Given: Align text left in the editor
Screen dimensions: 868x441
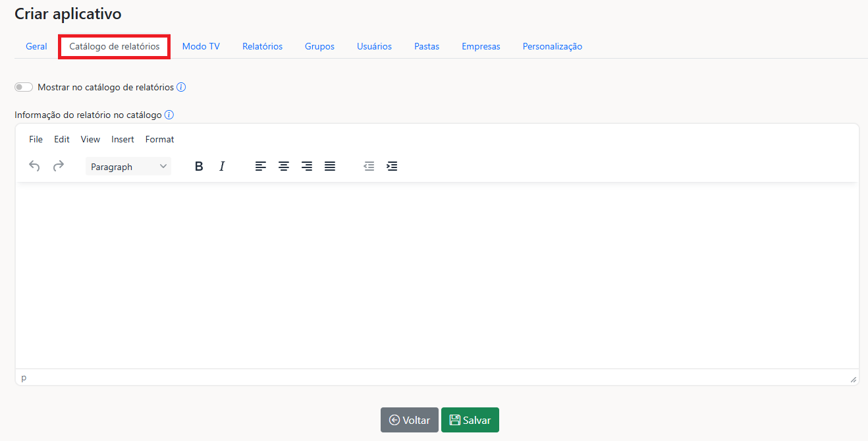Looking at the screenshot, I should point(261,167).
